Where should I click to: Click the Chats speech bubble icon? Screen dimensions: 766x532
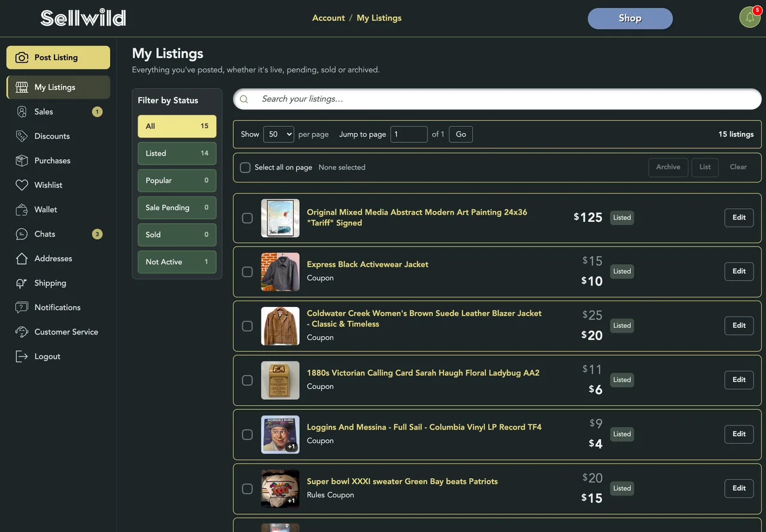[22, 235]
